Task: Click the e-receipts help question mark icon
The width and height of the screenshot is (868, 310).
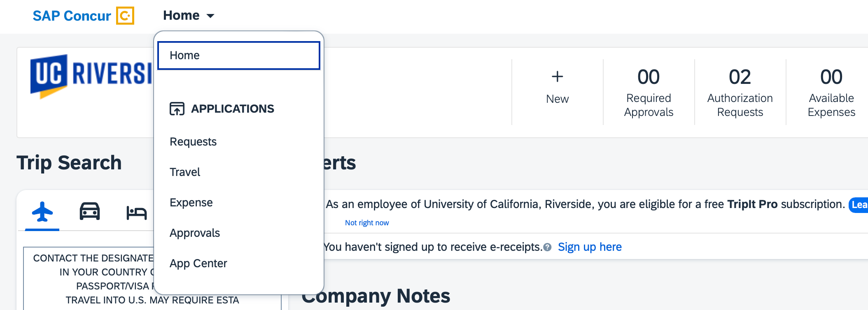Action: [547, 247]
